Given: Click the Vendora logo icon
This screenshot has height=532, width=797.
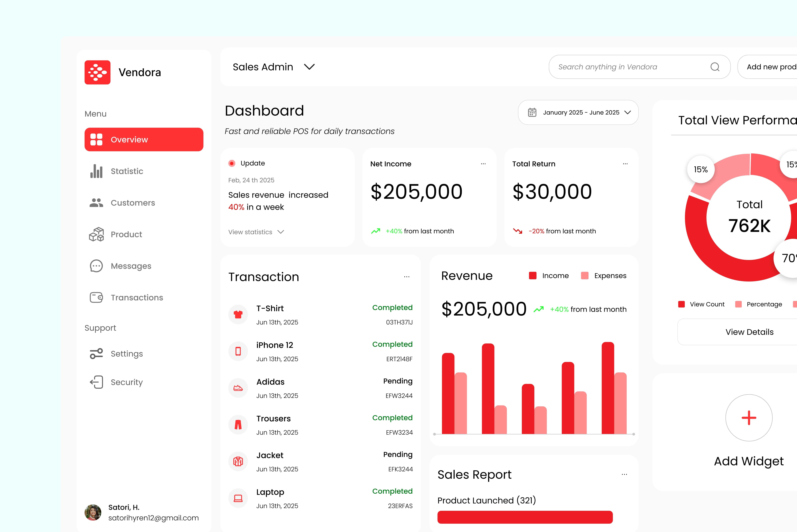Looking at the screenshot, I should (97, 72).
